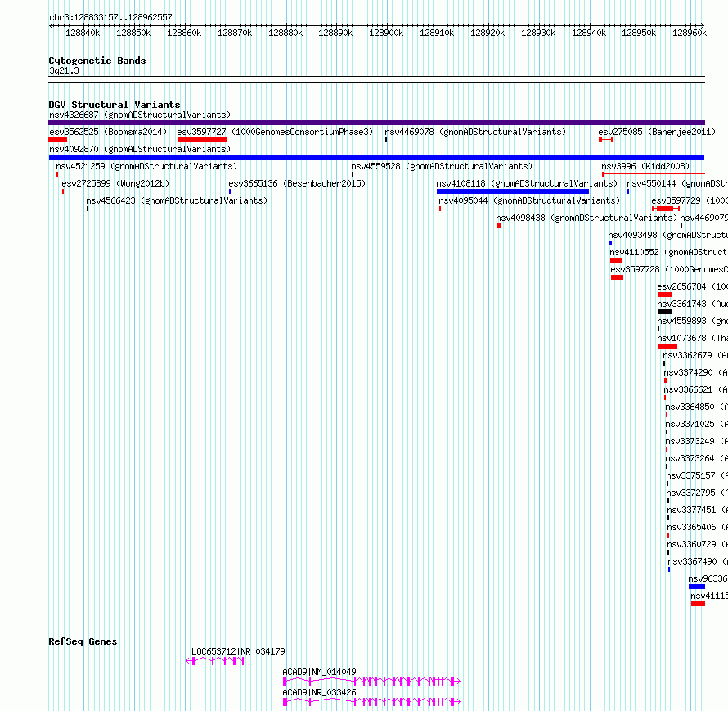This screenshot has width=728, height=711.
Task: Select the nsv3377451 variant label
Action: pos(698,510)
